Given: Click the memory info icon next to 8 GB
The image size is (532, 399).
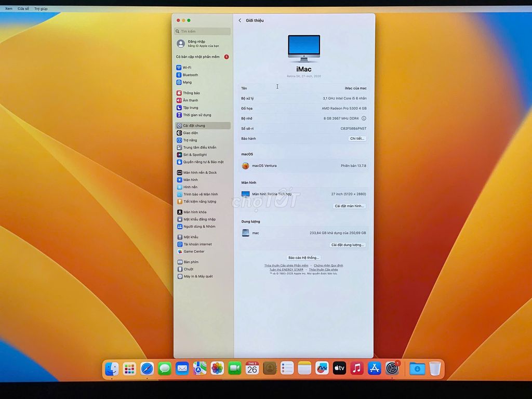Looking at the screenshot, I should pyautogui.click(x=364, y=118).
